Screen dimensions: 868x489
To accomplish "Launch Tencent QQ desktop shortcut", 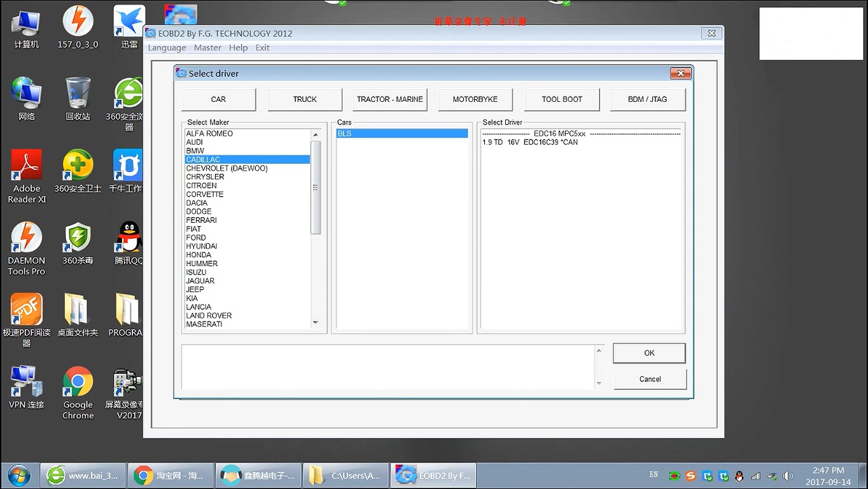I will (x=129, y=244).
